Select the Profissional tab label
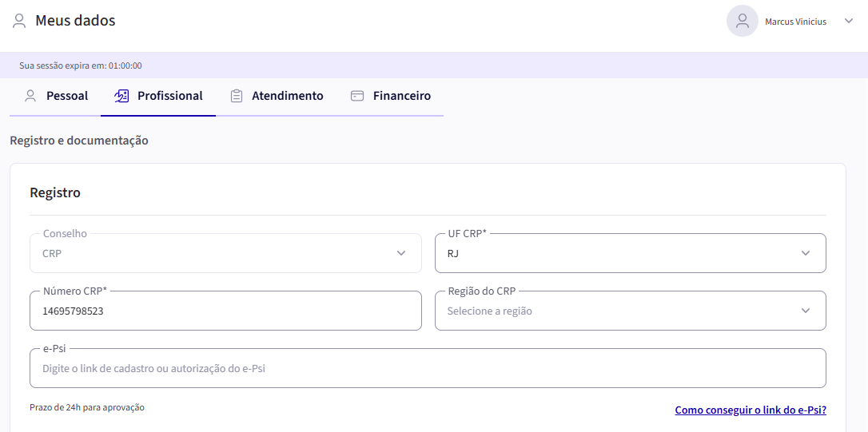Viewport: 868px width, 432px height. 170,96
